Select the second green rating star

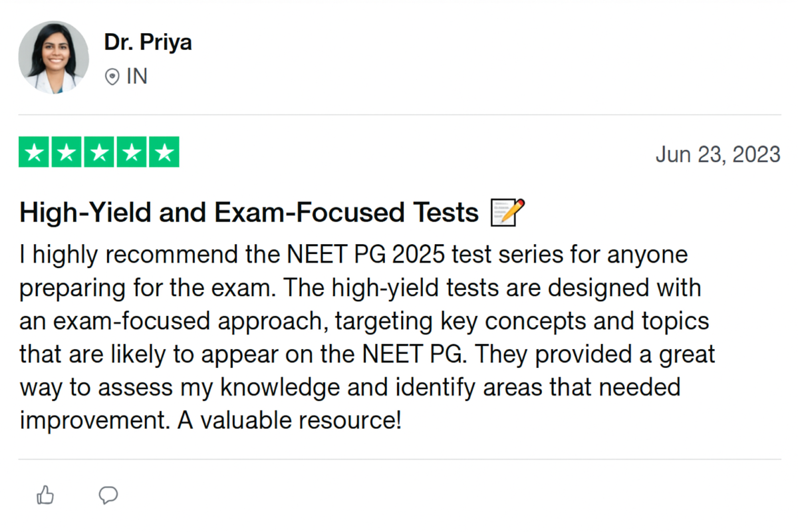[x=67, y=152]
